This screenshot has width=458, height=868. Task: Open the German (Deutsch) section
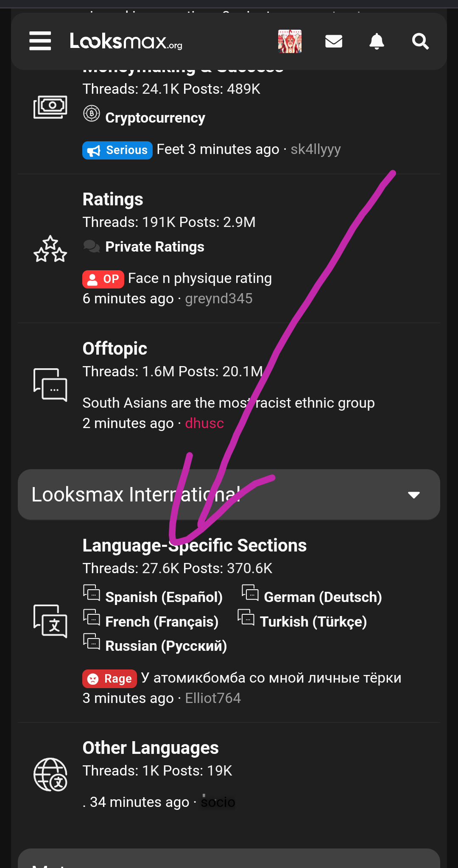[323, 597]
